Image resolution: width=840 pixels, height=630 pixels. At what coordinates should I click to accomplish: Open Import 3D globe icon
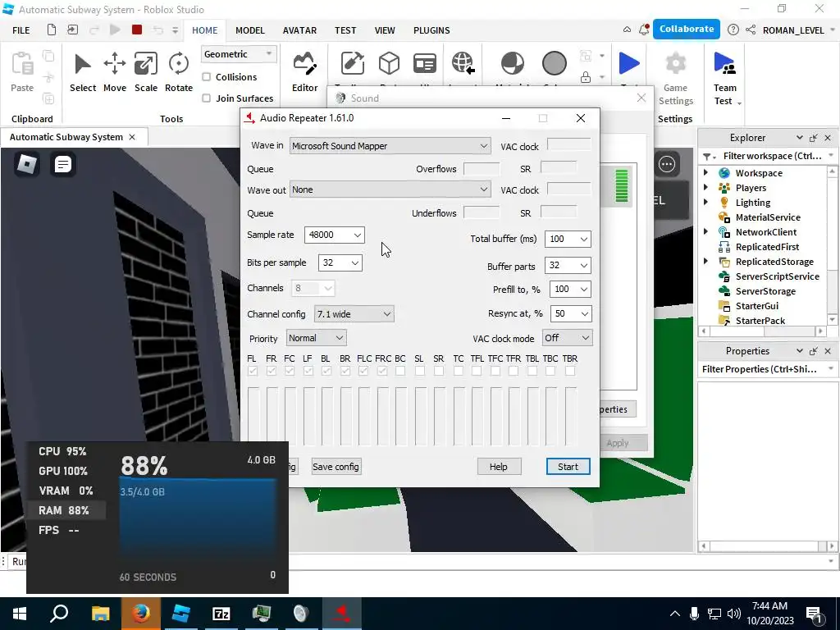coord(463,63)
